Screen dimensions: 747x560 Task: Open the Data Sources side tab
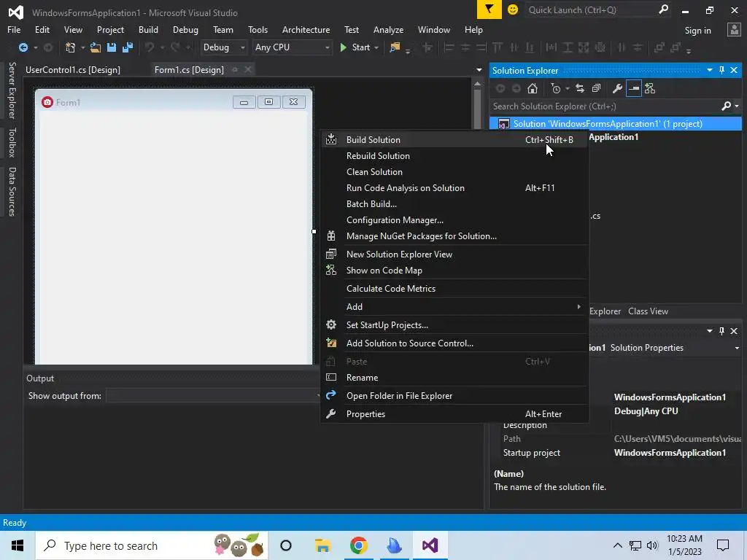(x=12, y=192)
